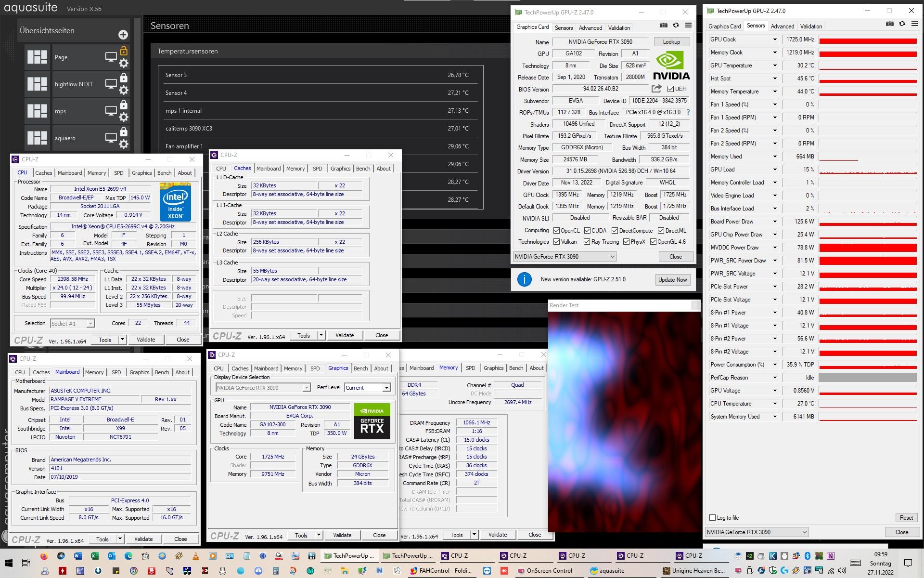Screen dimensions: 924x578
Task: Click the NVIDIA logo in GPU-Z Graphics Card tab
Action: click(671, 66)
